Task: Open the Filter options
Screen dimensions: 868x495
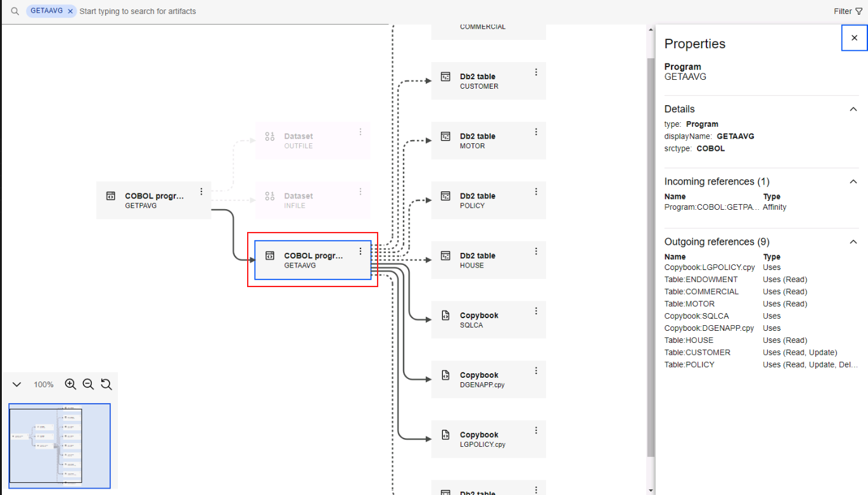Action: [848, 11]
